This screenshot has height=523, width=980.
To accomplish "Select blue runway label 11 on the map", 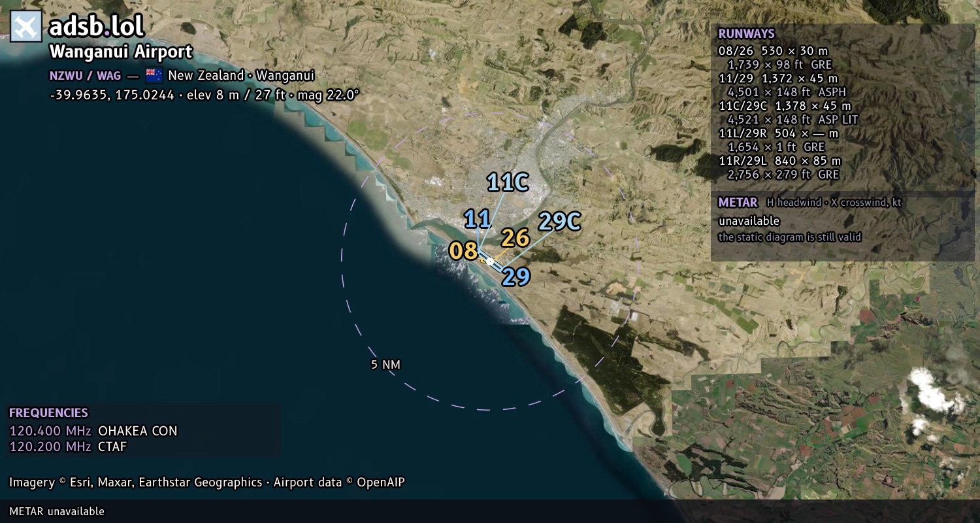I will coord(478,219).
